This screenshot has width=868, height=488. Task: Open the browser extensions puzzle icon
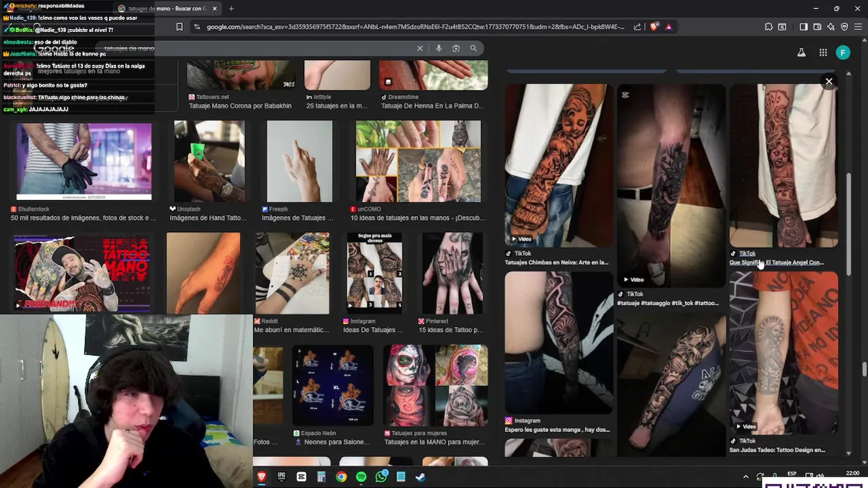click(x=768, y=27)
